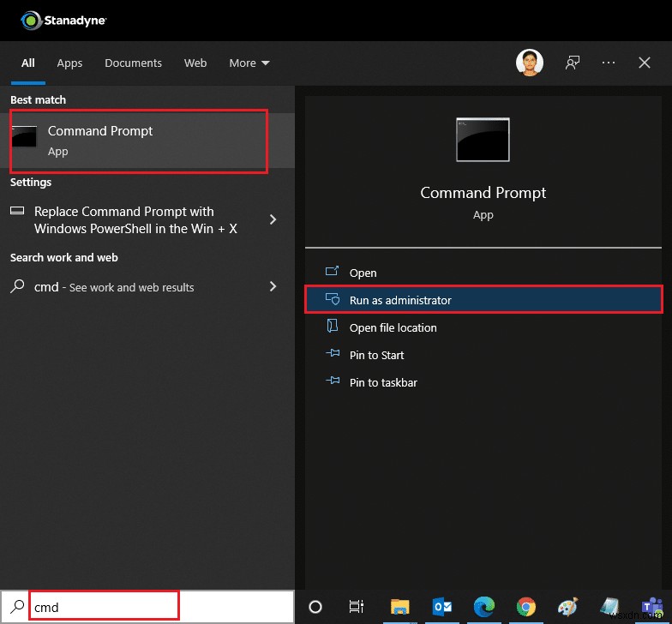
Task: Click the small Command Prompt icon in best match
Action: click(x=24, y=136)
